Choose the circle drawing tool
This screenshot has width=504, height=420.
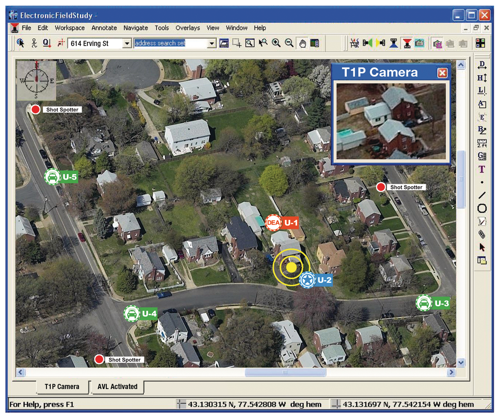[482, 209]
